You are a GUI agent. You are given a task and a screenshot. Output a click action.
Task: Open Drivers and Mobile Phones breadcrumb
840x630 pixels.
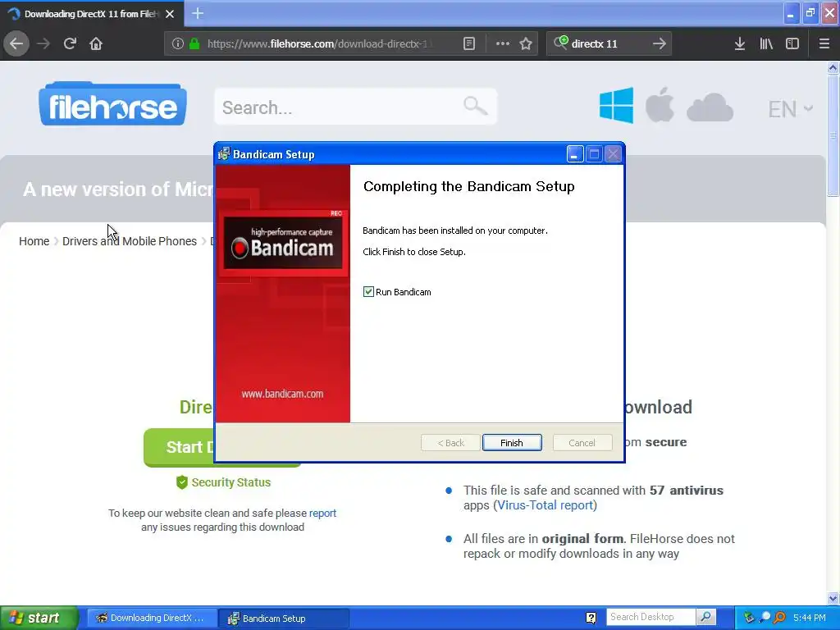[x=129, y=241]
